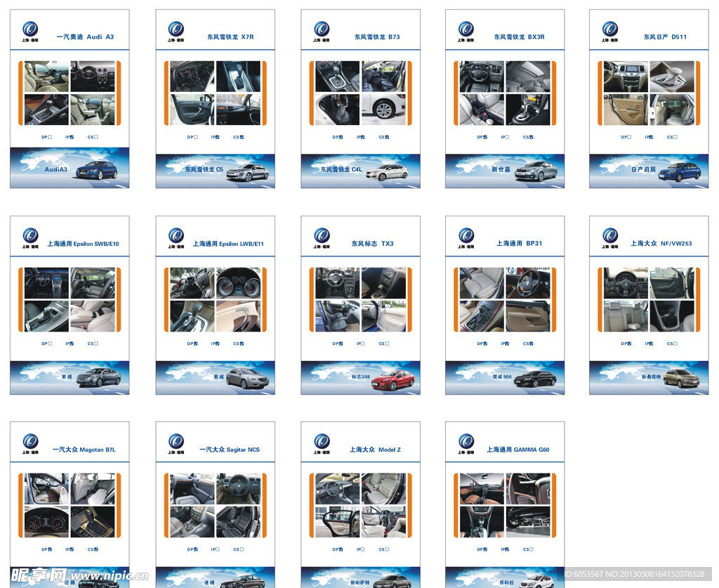Click the banner label 'AudiA3'
Image resolution: width=719 pixels, height=588 pixels.
[x=56, y=169]
